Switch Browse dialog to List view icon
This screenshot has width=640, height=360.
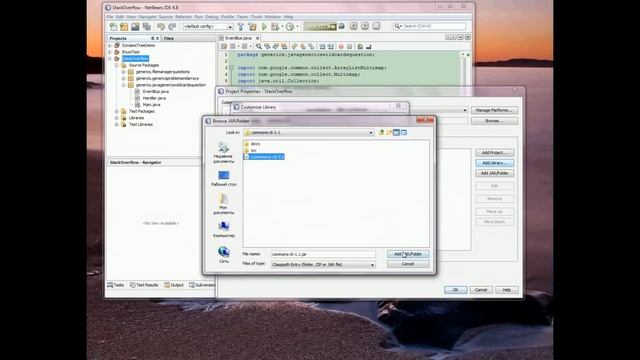click(x=396, y=132)
